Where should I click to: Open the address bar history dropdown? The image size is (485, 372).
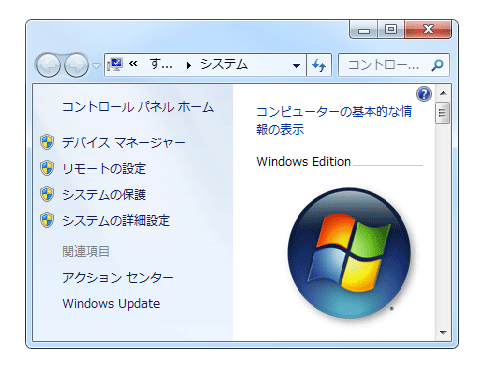tap(296, 65)
